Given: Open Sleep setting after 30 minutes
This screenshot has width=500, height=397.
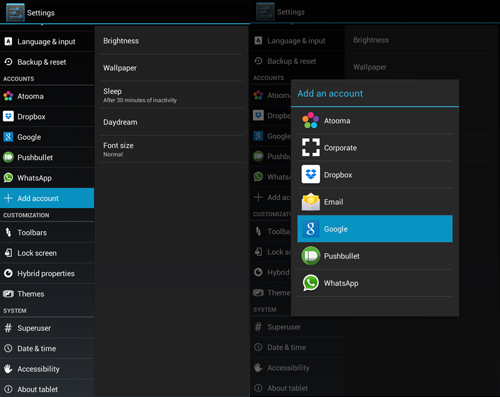Looking at the screenshot, I should pos(171,95).
